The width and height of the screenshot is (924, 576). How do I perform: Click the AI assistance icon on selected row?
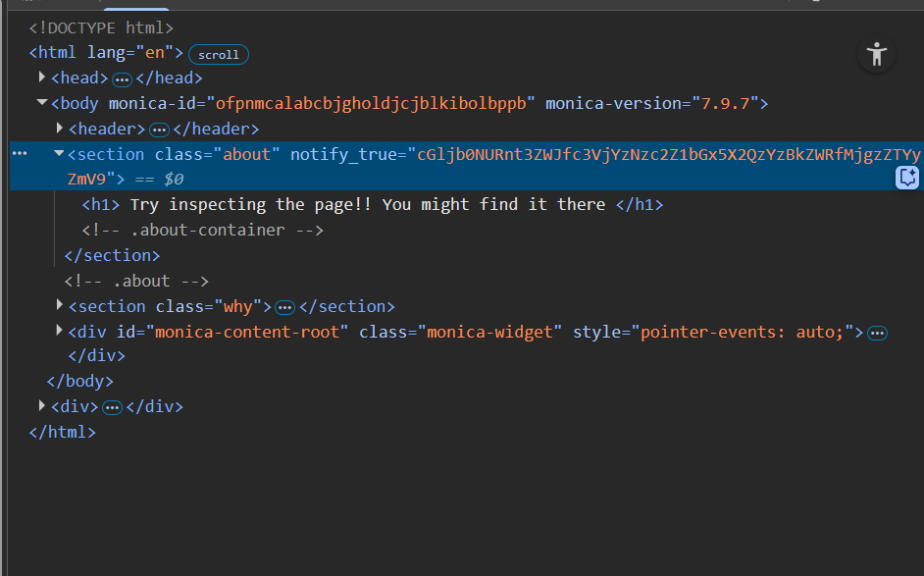tap(907, 178)
